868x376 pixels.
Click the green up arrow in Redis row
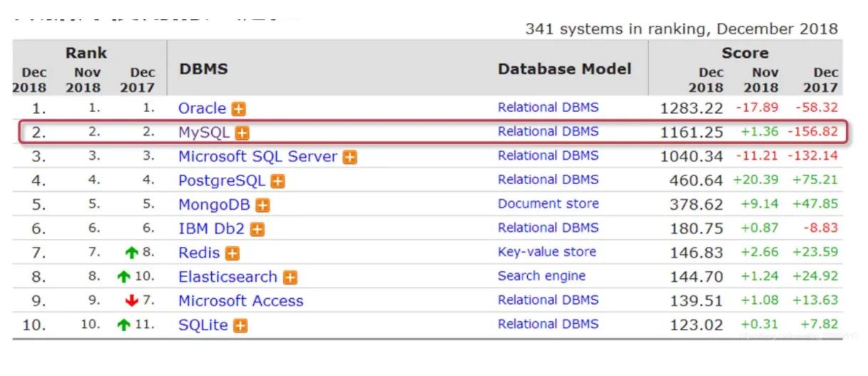[131, 253]
